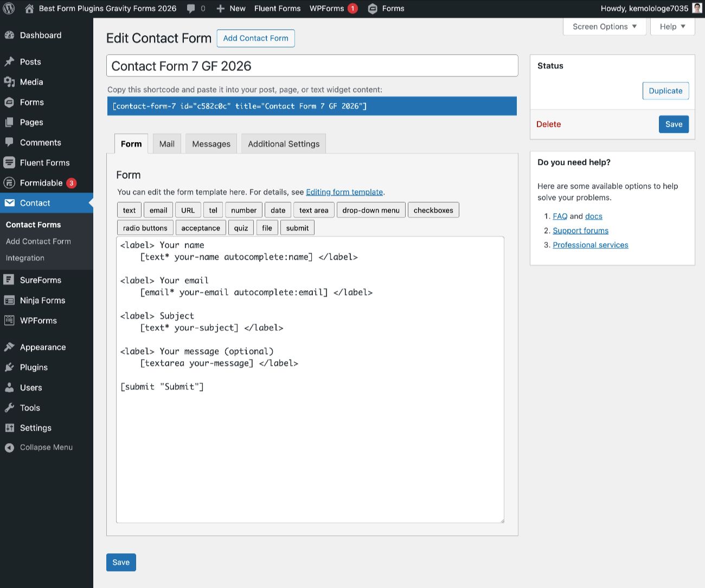
Task: Open Forms from the top toolbar icon
Action: 372,8
